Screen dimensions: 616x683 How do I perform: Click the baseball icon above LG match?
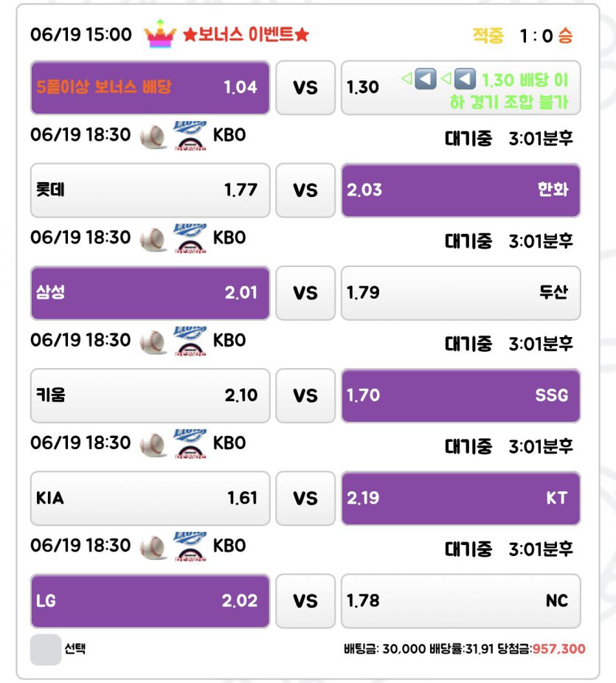(153, 547)
